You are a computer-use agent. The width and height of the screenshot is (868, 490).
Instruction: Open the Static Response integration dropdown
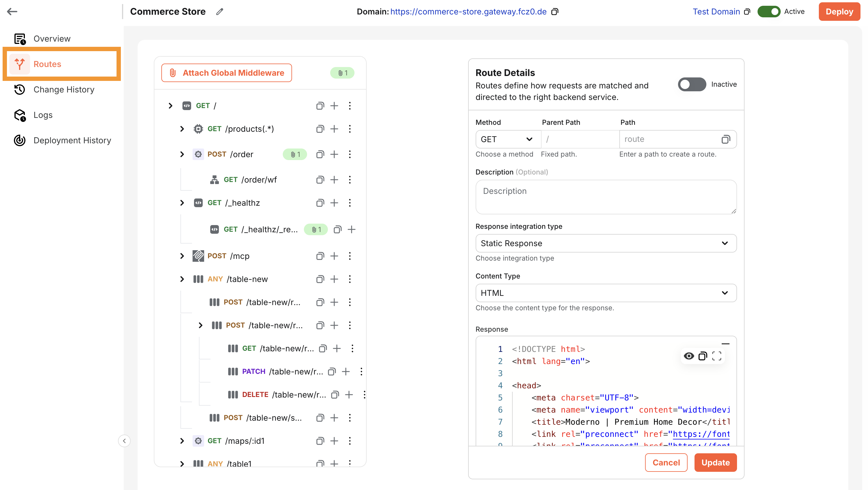606,244
